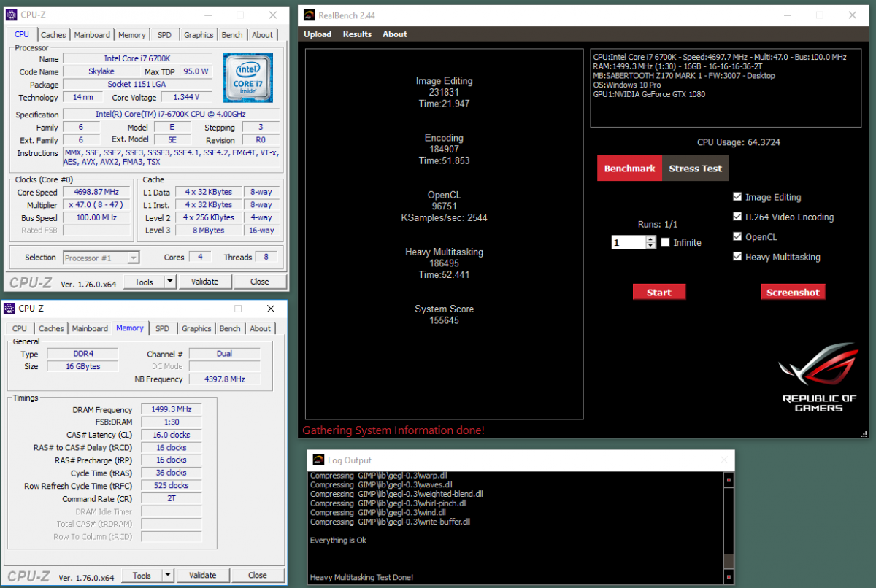Click the Log Output scrollbar up button

[x=729, y=480]
